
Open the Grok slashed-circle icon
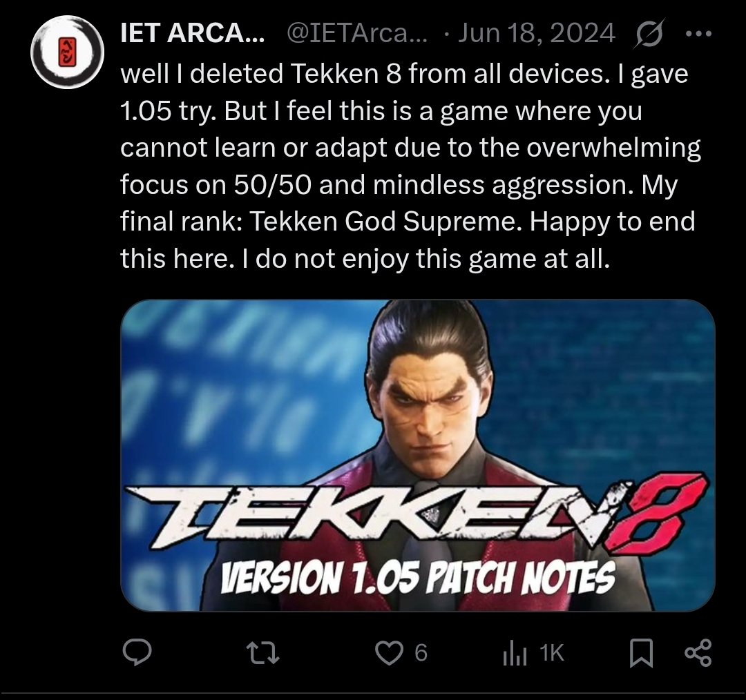point(649,34)
